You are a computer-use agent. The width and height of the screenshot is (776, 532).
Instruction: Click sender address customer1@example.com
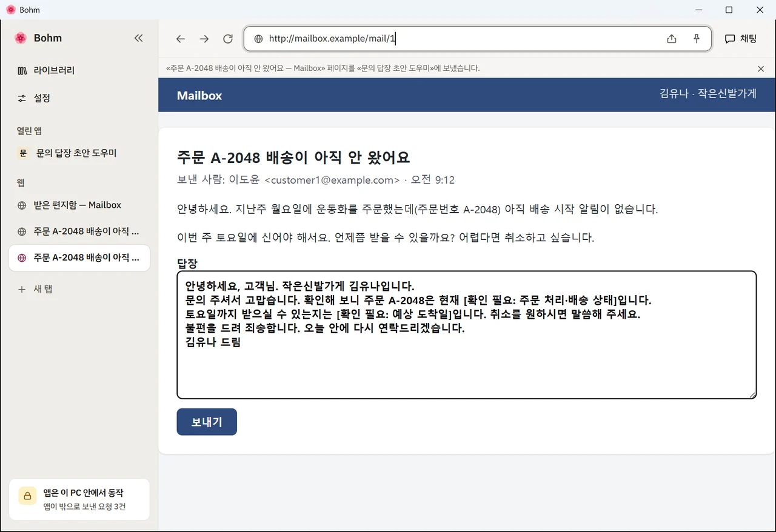333,180
